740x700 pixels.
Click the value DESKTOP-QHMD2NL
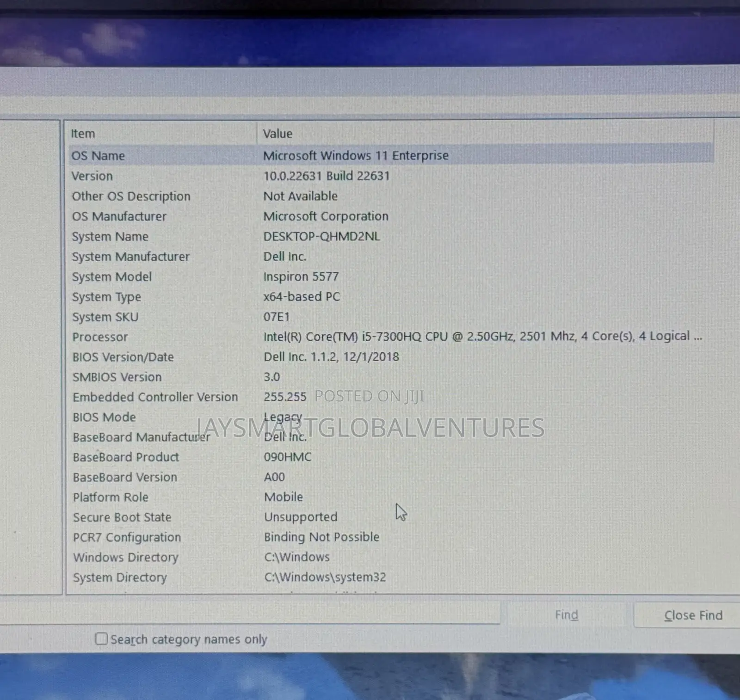click(321, 236)
